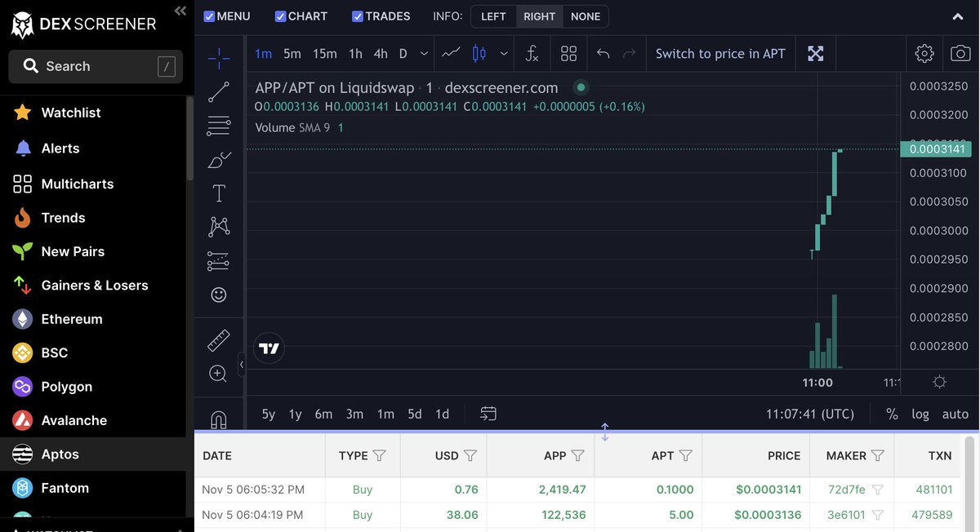
Task: Set INFO panel position to RIGHT
Action: click(x=539, y=16)
